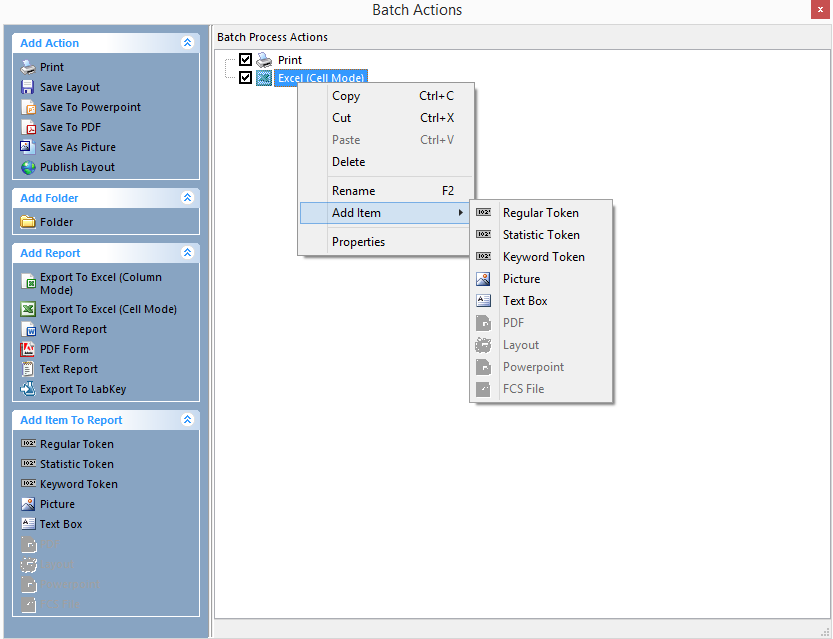Choose Delete from the context menu
Screen dimensions: 833x639
[349, 162]
